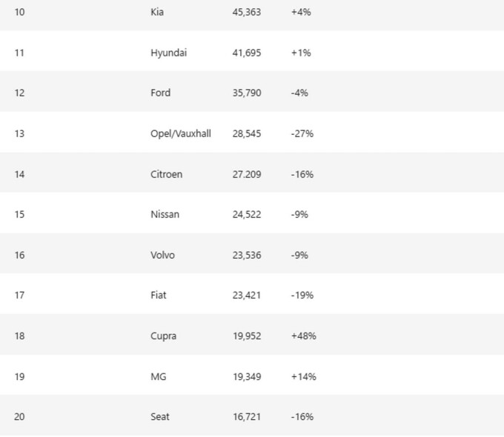The width and height of the screenshot is (504, 437).
Task: Click Fiat's -19% change value
Action: (302, 295)
